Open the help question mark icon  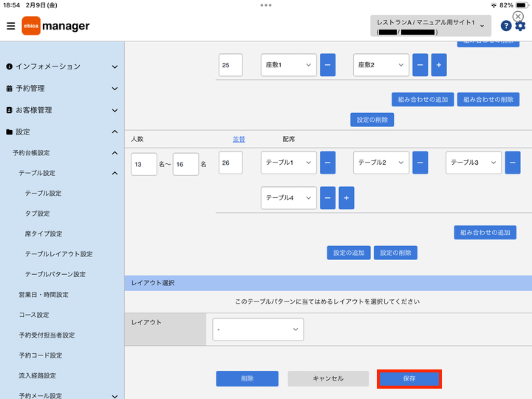click(506, 26)
